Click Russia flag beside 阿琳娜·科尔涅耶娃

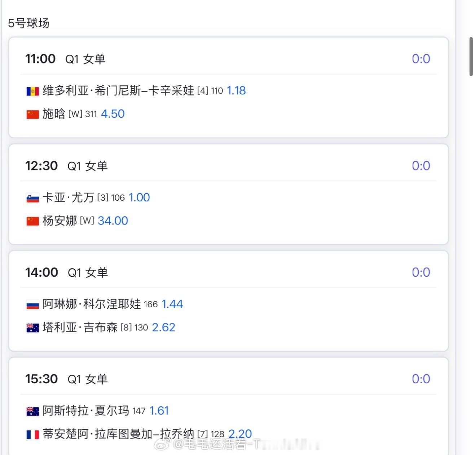[32, 305]
